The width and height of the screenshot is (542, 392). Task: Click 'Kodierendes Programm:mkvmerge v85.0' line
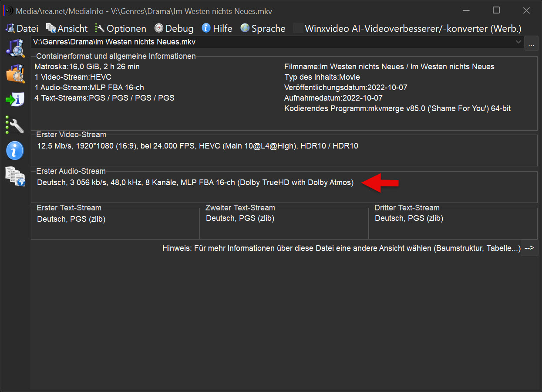point(397,108)
